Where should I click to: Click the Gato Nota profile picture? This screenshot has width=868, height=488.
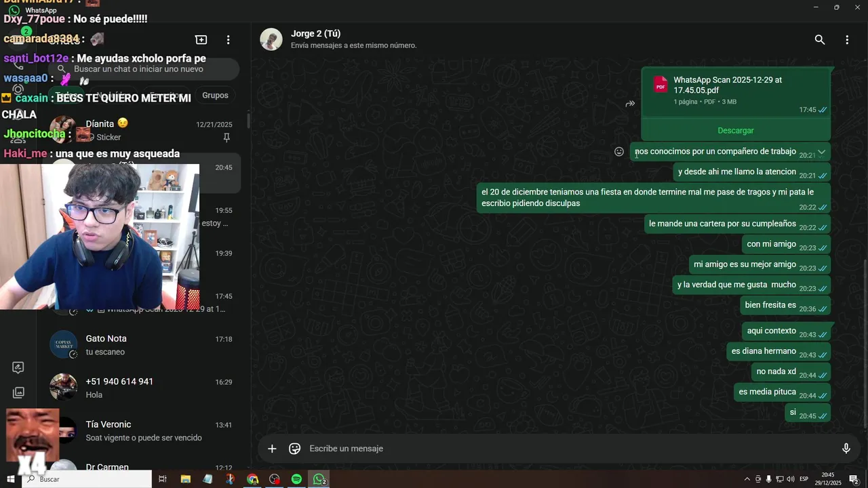pyautogui.click(x=64, y=344)
